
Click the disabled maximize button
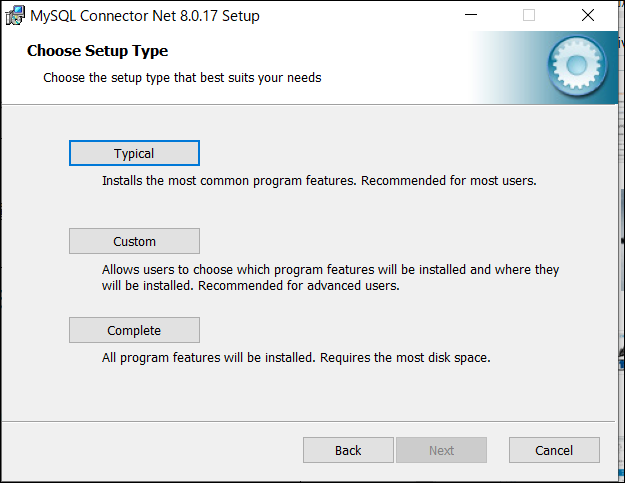coord(529,15)
